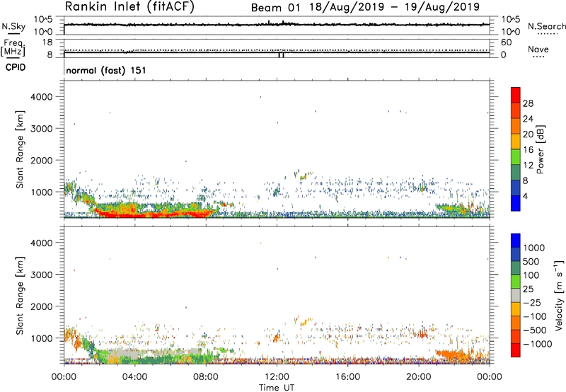Click the '18' frequency axis value

[x=47, y=42]
